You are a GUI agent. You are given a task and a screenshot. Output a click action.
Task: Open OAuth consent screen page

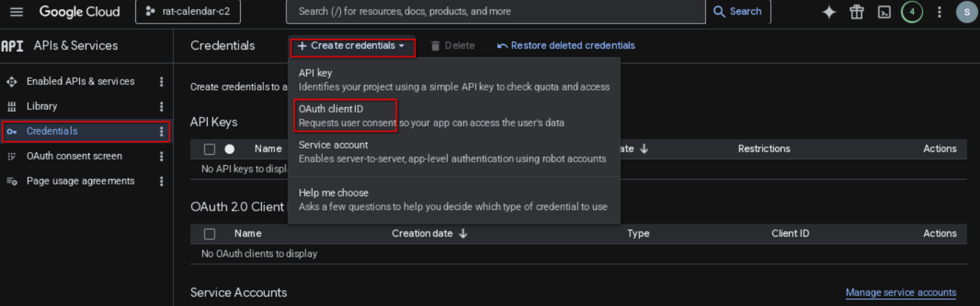[74, 156]
